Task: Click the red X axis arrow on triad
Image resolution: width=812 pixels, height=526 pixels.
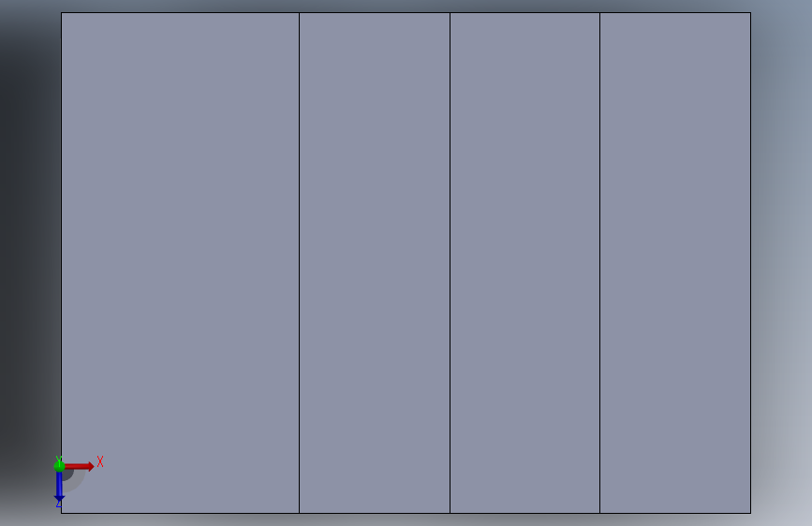Action: [x=80, y=466]
